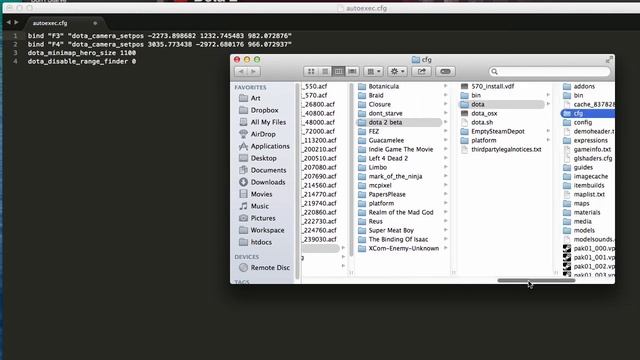
Task: Open Movies in Finder sidebar
Action: (x=261, y=194)
